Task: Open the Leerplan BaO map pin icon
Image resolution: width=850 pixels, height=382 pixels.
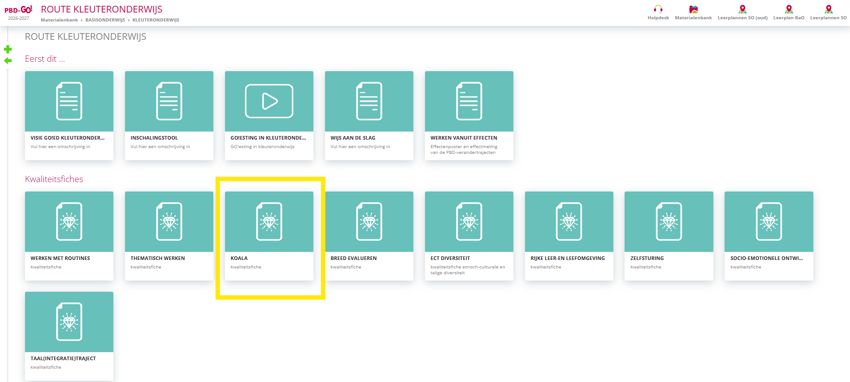Action: coord(789,9)
